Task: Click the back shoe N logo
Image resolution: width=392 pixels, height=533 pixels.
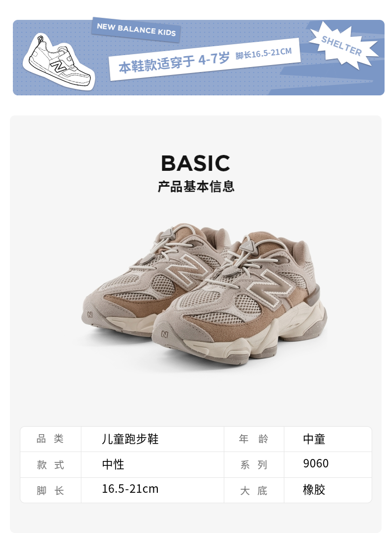Action: pyautogui.click(x=185, y=269)
